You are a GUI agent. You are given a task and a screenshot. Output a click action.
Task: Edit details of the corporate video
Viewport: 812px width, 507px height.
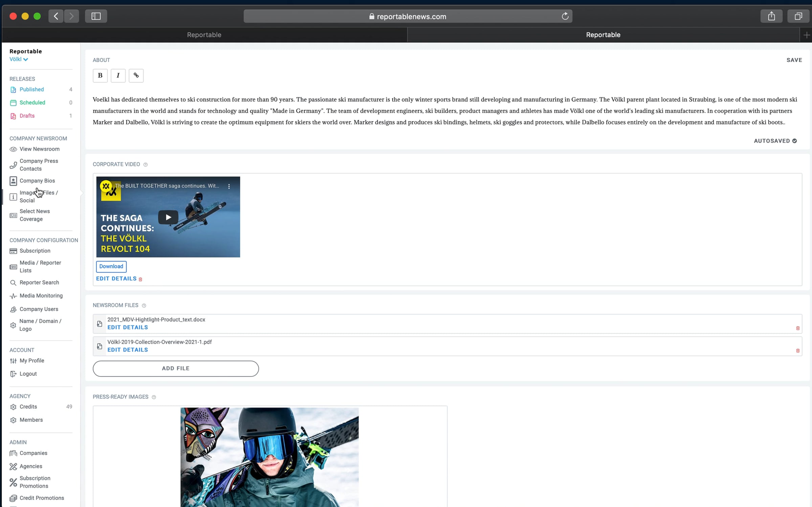[116, 279]
